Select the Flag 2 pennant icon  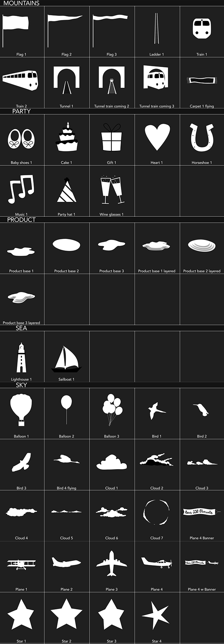pyautogui.click(x=65, y=31)
